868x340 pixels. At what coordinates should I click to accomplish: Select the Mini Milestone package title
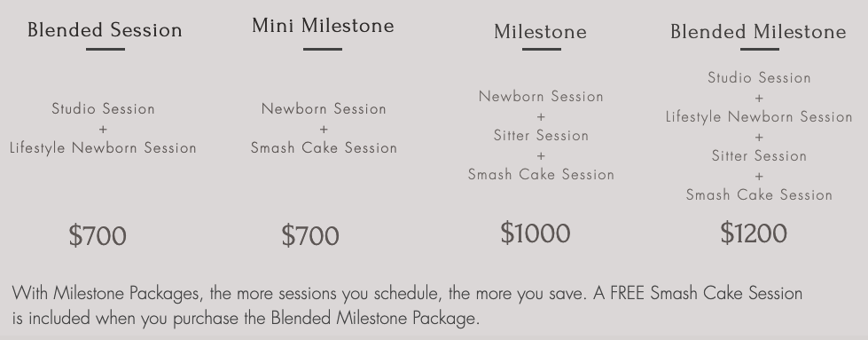coord(323,26)
